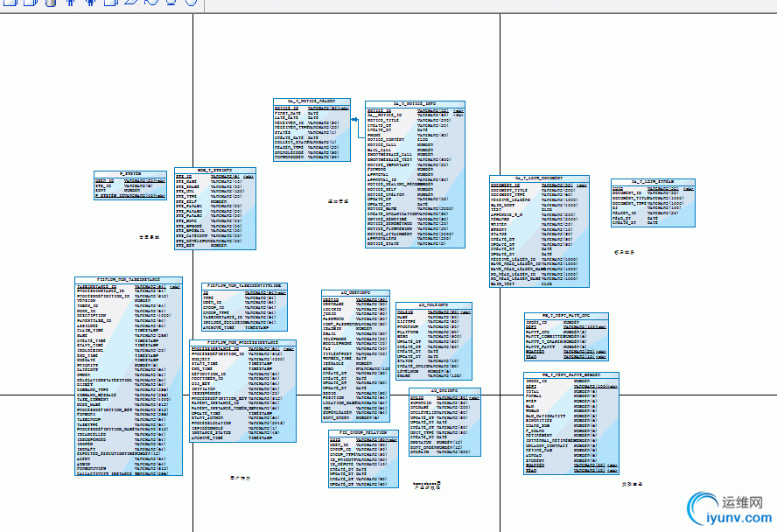Click FIRST_DATE column in OA_T_NOTICE_READER
This screenshot has width=777, height=532.
click(x=288, y=114)
